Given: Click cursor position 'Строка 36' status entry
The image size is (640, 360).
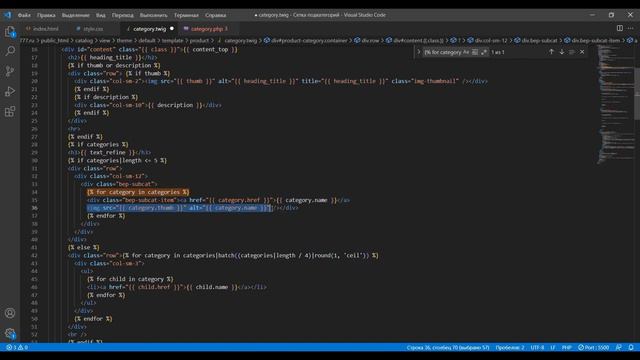Looking at the screenshot, I should pyautogui.click(x=448, y=347).
